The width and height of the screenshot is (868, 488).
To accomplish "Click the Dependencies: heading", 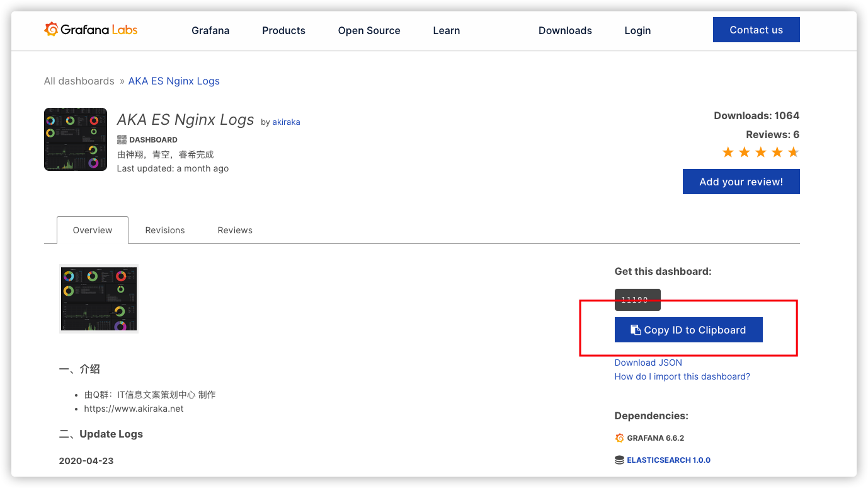I will coord(651,415).
